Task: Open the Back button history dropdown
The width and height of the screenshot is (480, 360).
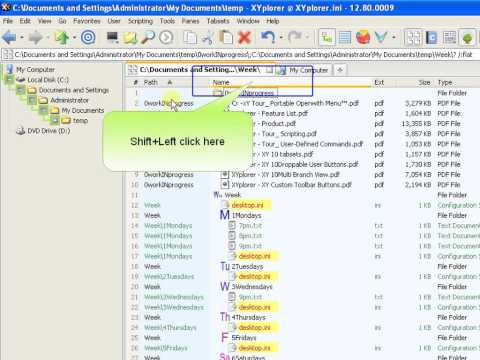Action: (22, 37)
